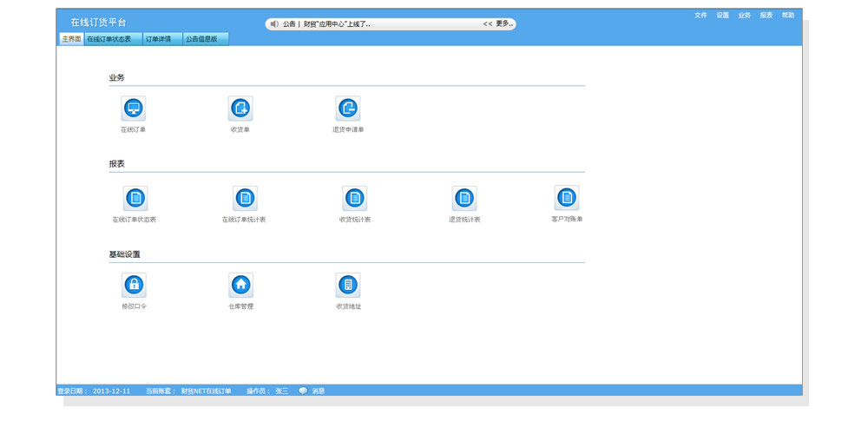Screen dimensions: 868x428
Task: Open the 帮助 menu
Action: (788, 16)
